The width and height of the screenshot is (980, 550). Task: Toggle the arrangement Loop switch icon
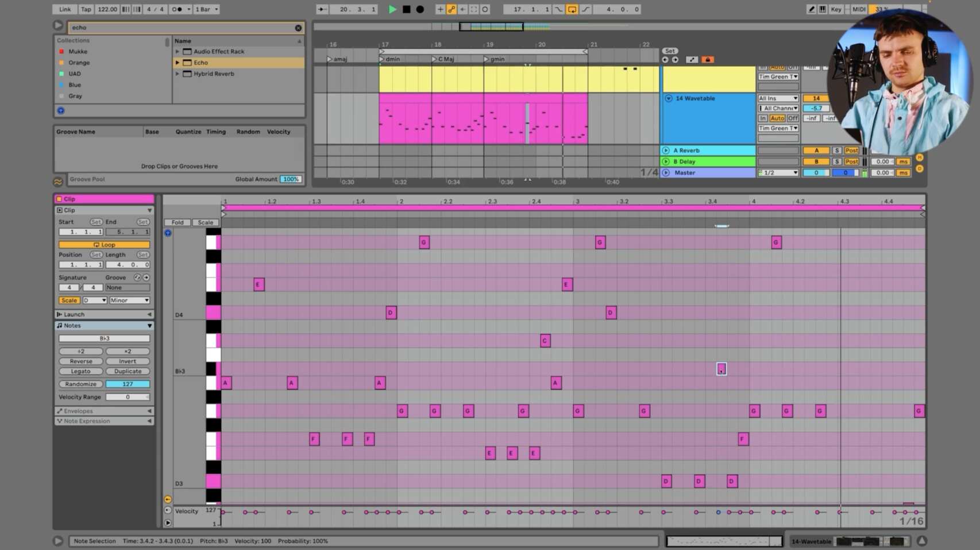click(x=572, y=9)
